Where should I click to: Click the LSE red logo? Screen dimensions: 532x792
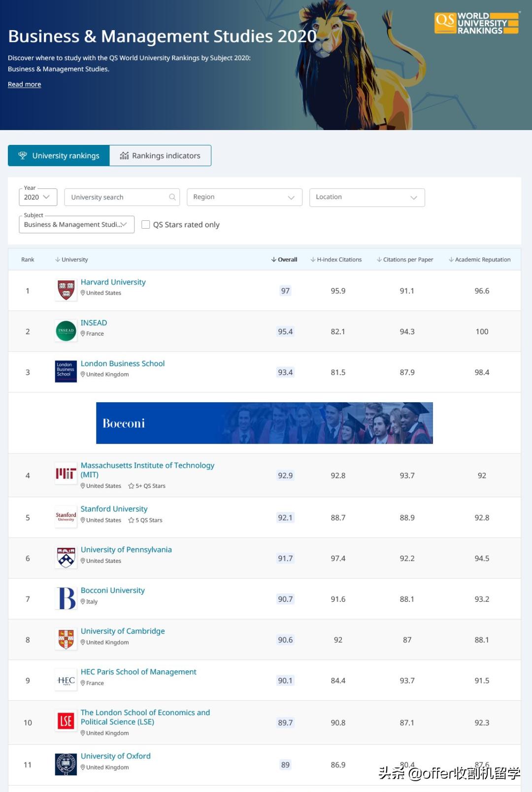coord(66,722)
